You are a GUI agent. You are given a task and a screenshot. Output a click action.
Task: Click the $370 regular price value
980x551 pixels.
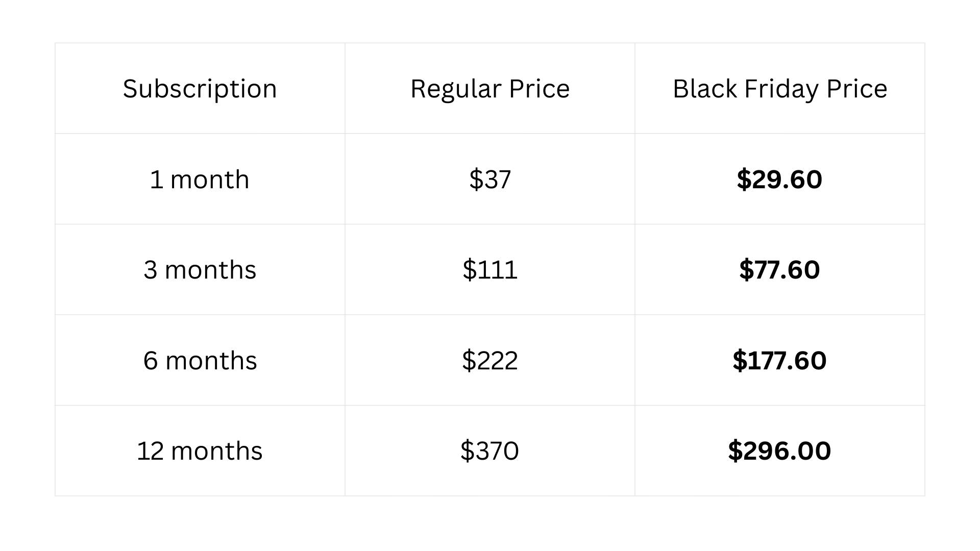(x=489, y=451)
